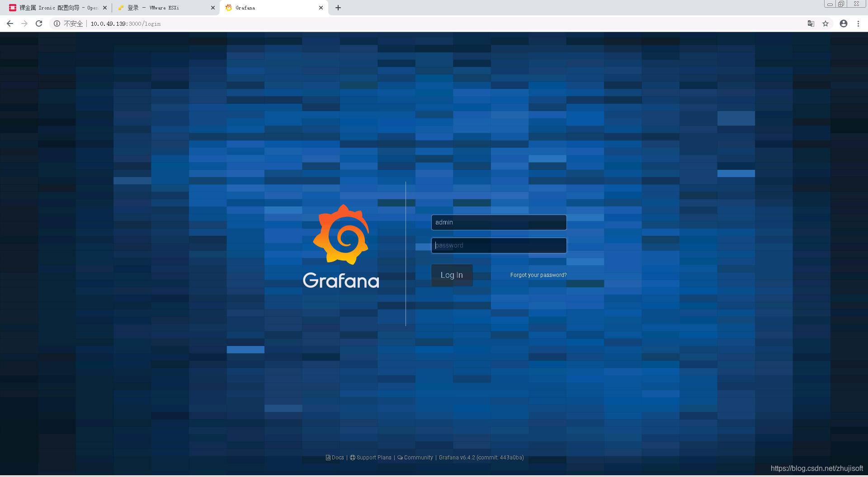Click the browser back arrow
Viewport: 868px width, 477px height.
click(10, 23)
